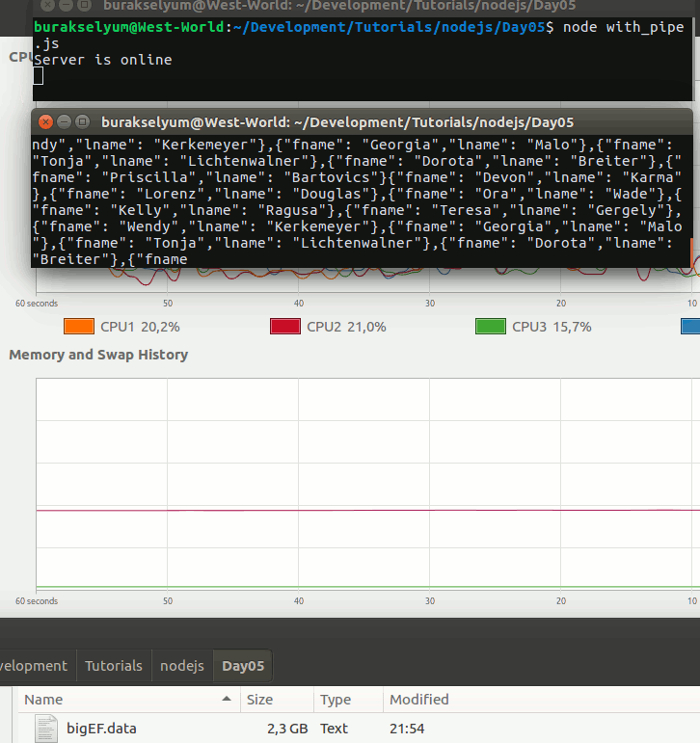
Task: Click the foreground terminal title bar text
Action: click(337, 121)
